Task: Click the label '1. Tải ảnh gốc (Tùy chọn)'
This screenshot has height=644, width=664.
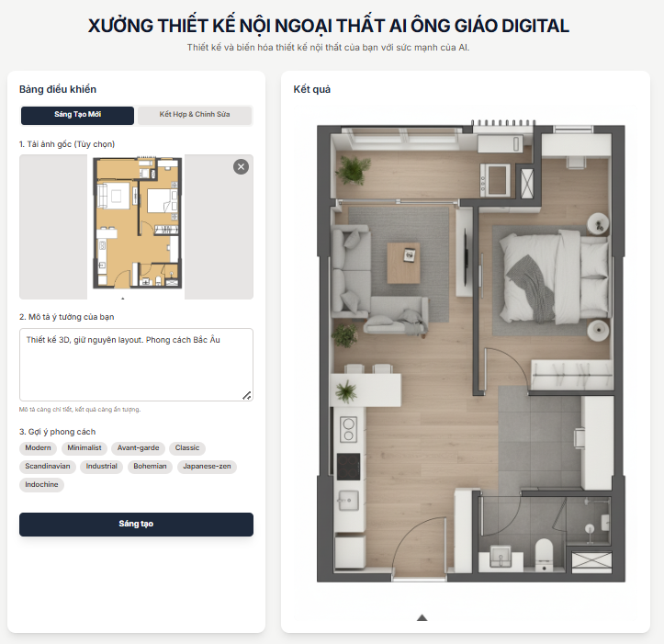Action: (x=67, y=144)
